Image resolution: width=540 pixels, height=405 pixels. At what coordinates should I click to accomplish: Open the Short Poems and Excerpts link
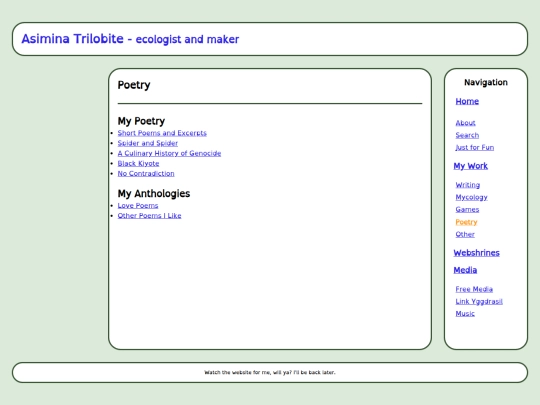[x=162, y=133]
